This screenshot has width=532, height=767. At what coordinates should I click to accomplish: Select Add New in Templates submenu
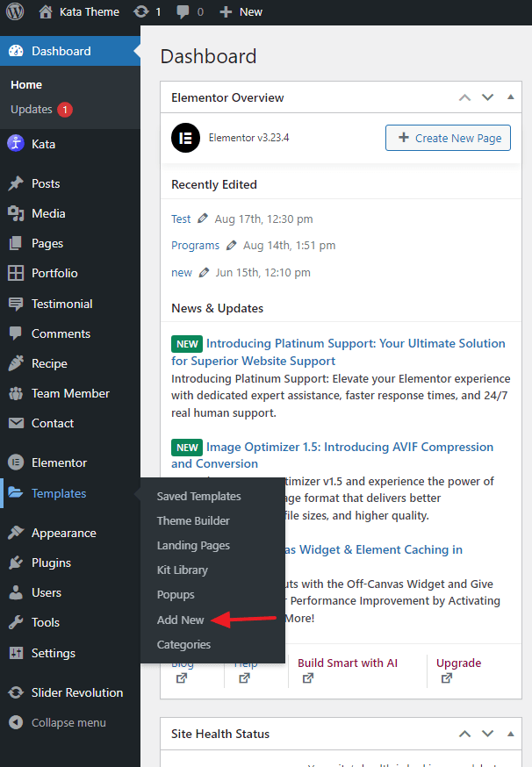coord(180,620)
